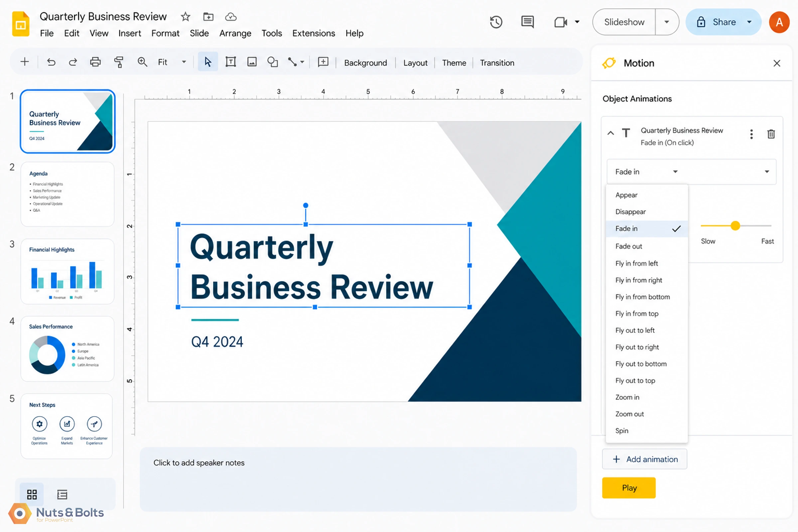The height and width of the screenshot is (532, 798).
Task: Switch to grid view icon
Action: [32, 494]
